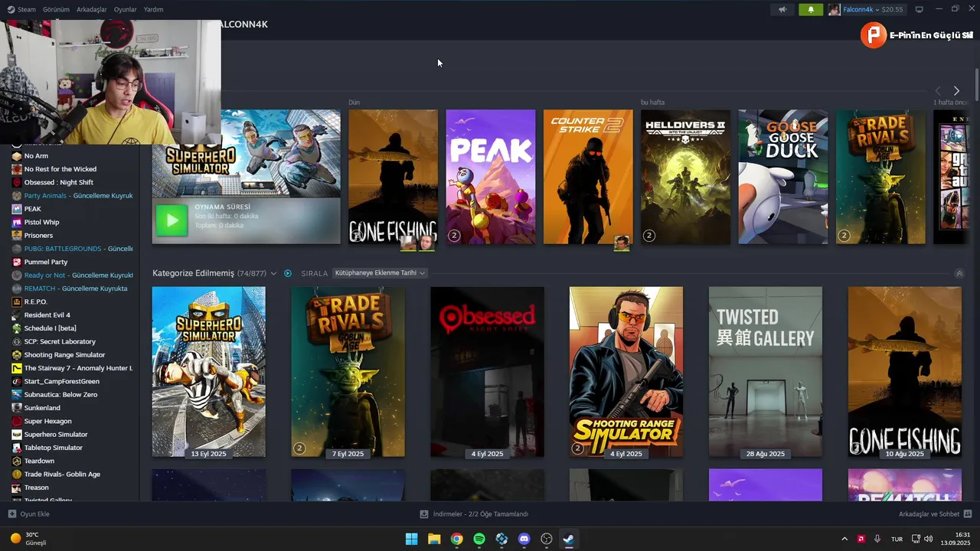Open Gone Fishing in recent games shelf
Viewport: 980px width, 551px height.
(x=393, y=177)
